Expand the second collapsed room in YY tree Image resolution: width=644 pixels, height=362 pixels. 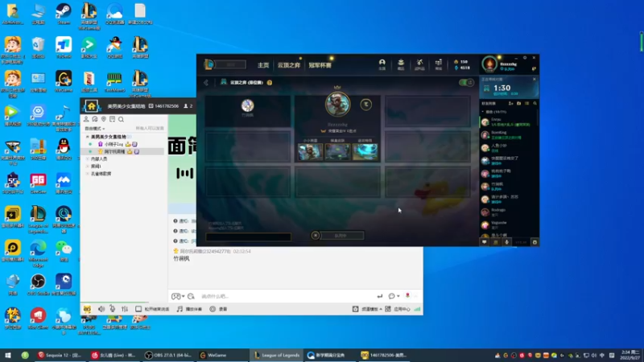pos(88,158)
